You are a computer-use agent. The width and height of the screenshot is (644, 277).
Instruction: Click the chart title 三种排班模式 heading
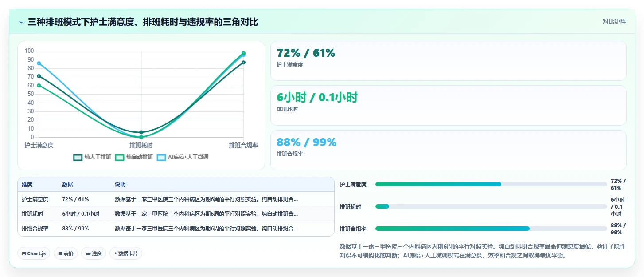(143, 22)
